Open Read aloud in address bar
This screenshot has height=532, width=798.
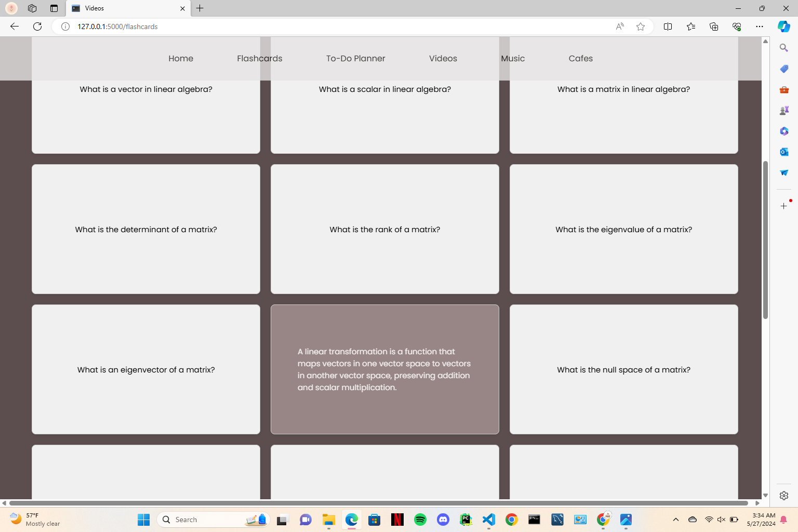click(620, 26)
